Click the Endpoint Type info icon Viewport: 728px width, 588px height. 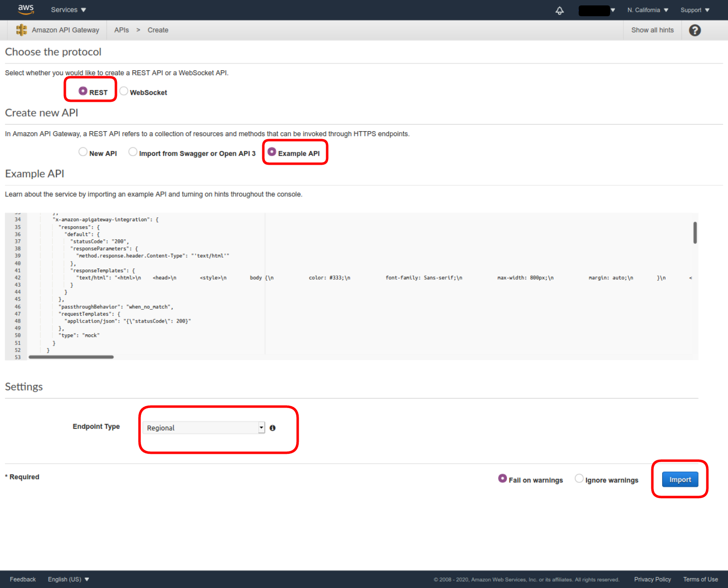273,428
